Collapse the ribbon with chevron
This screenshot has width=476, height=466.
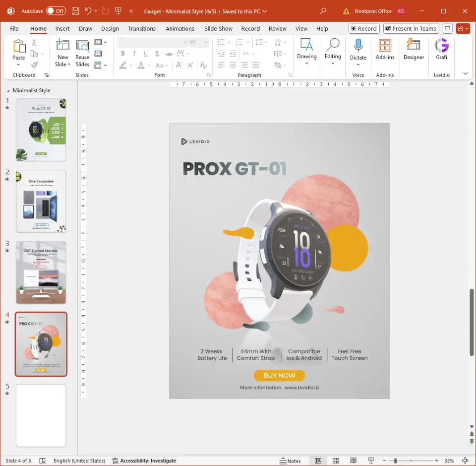click(x=466, y=73)
